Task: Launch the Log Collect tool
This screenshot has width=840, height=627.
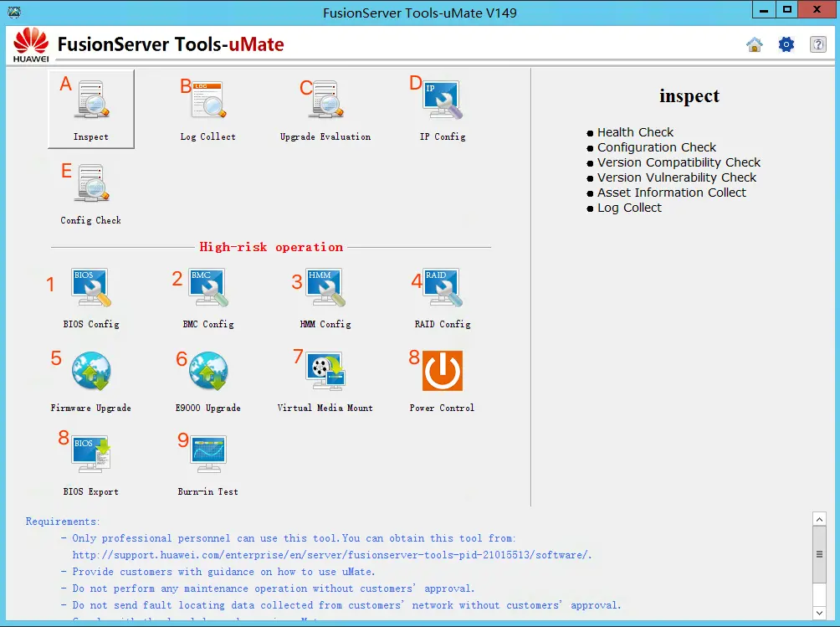Action: 207,109
